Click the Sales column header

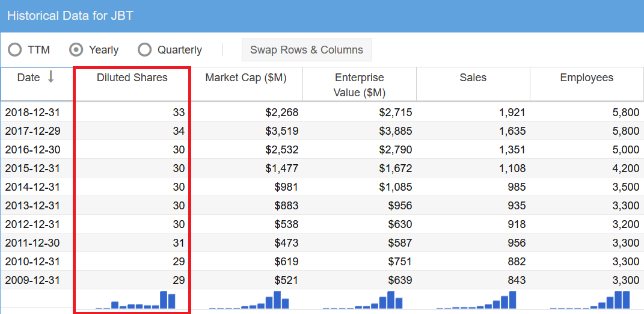coord(473,84)
